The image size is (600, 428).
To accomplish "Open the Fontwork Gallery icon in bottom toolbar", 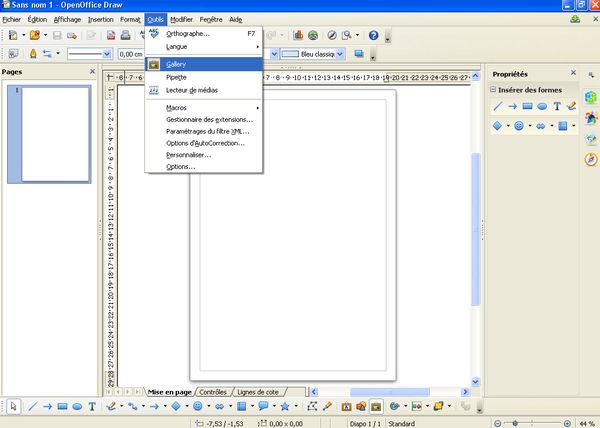I will point(346,406).
